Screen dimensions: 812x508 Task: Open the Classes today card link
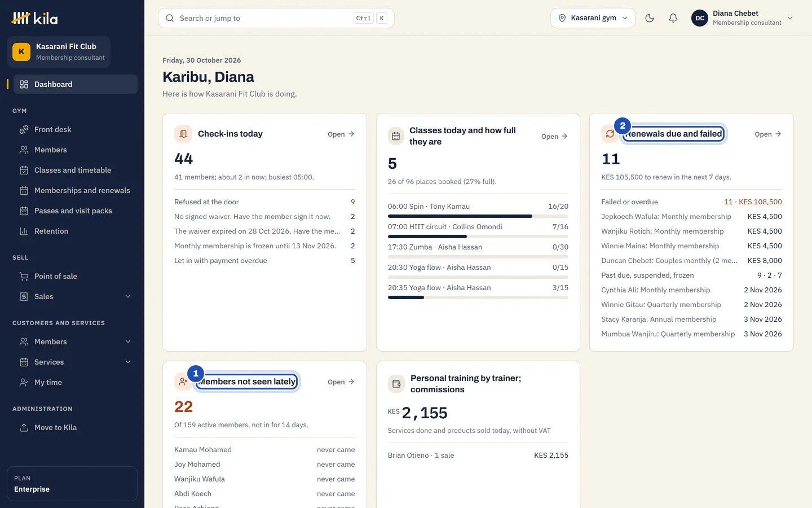point(554,136)
